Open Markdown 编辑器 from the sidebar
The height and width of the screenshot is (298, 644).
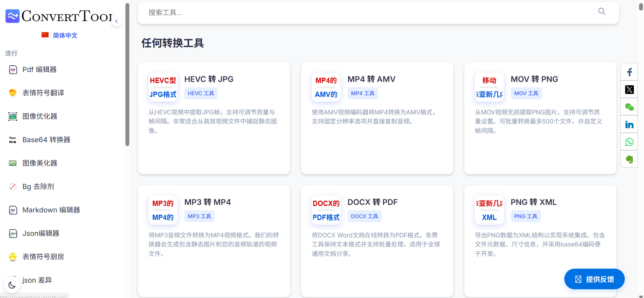click(51, 210)
